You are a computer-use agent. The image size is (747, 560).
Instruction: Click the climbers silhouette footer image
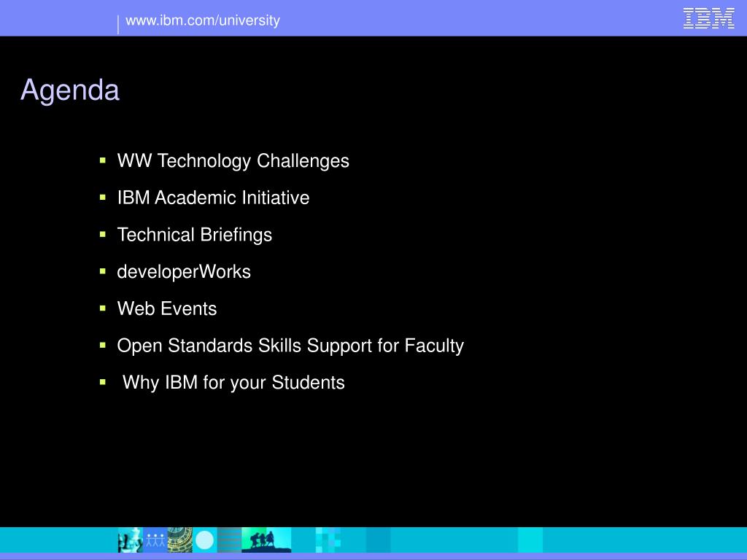click(x=266, y=540)
